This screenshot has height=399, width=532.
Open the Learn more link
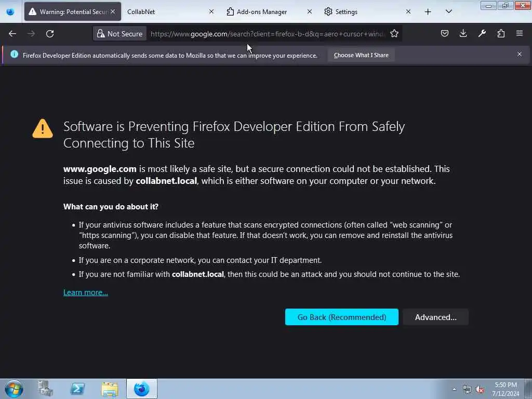click(86, 292)
